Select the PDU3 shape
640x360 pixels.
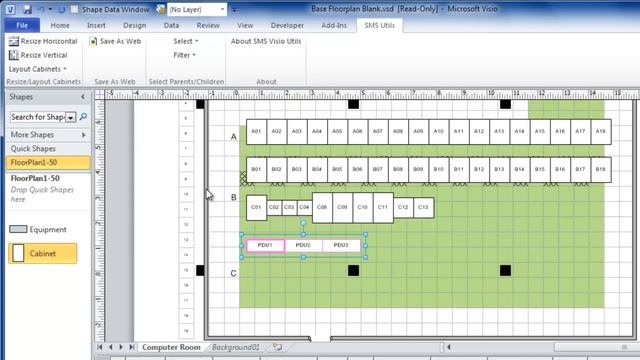coord(341,245)
